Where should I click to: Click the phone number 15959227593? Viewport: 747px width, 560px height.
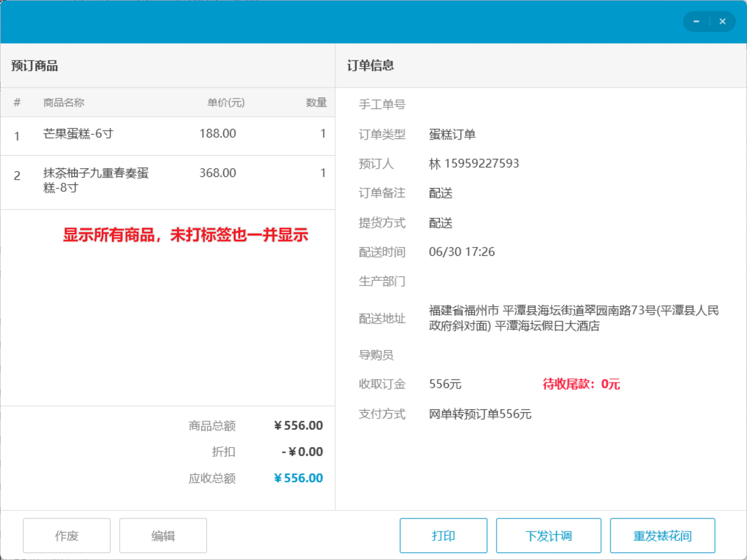[482, 163]
